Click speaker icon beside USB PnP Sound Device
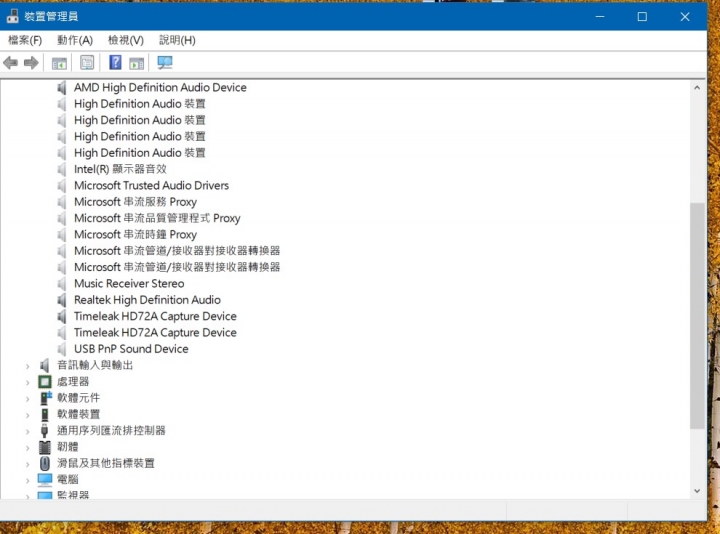 tap(62, 349)
